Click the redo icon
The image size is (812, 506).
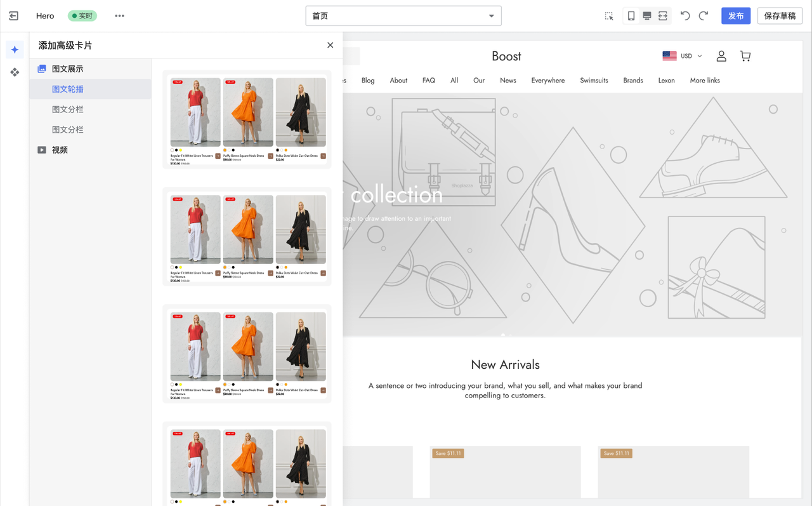(703, 16)
